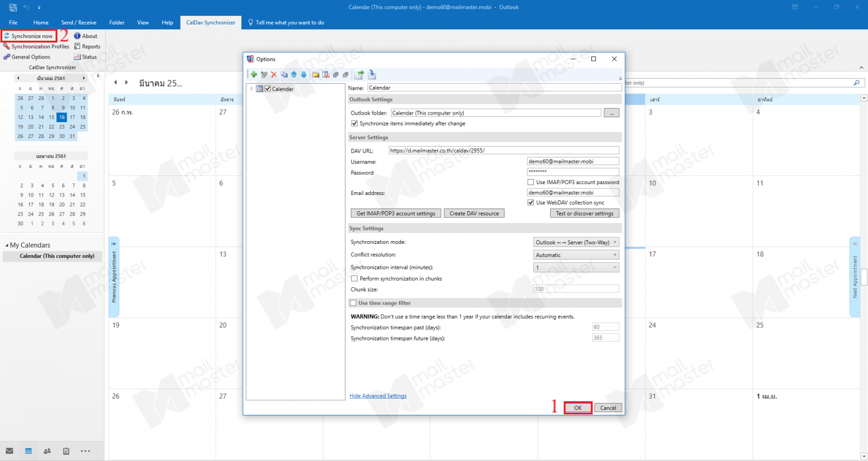Open more navigation options ellipsis
The width and height of the screenshot is (868, 461).
pyautogui.click(x=85, y=451)
